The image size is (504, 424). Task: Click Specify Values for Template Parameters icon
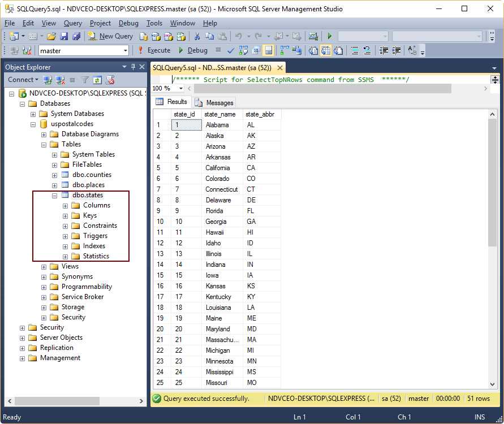(x=412, y=50)
